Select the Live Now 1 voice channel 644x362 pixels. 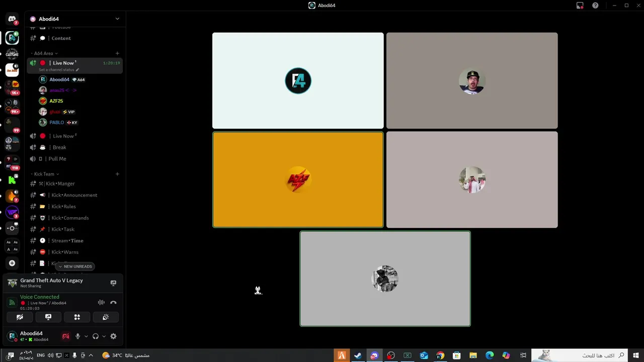coord(75,65)
